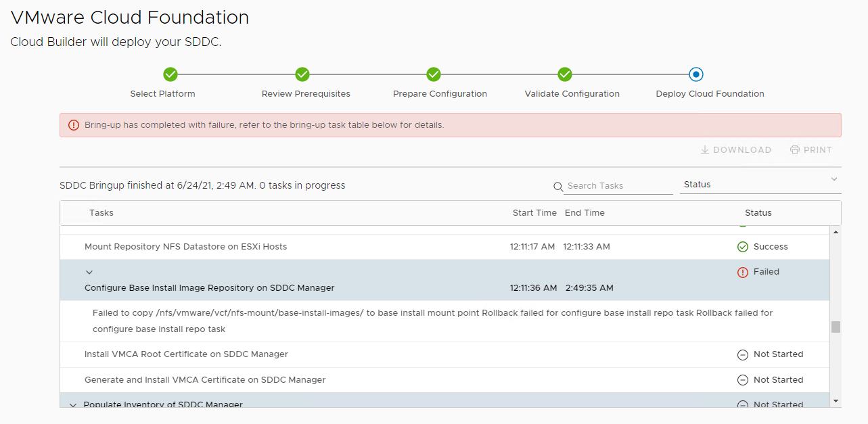
Task: Click the scrollbar up arrow
Action: pos(836,232)
